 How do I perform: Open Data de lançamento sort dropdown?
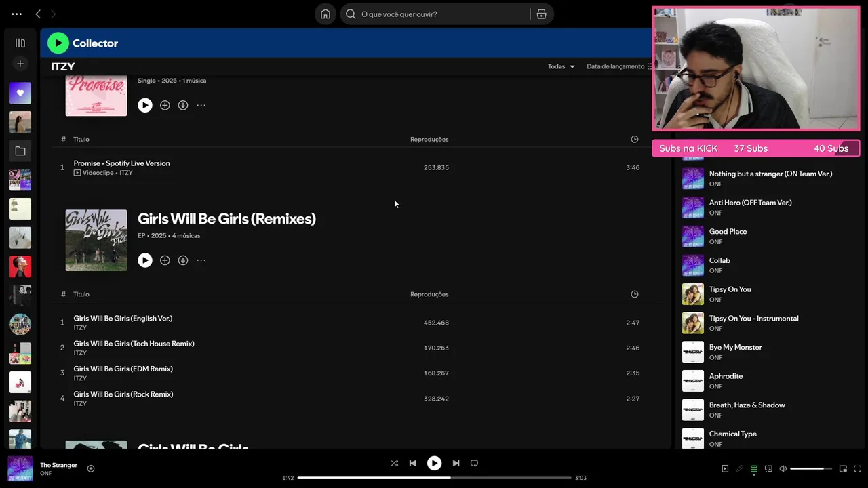point(618,66)
